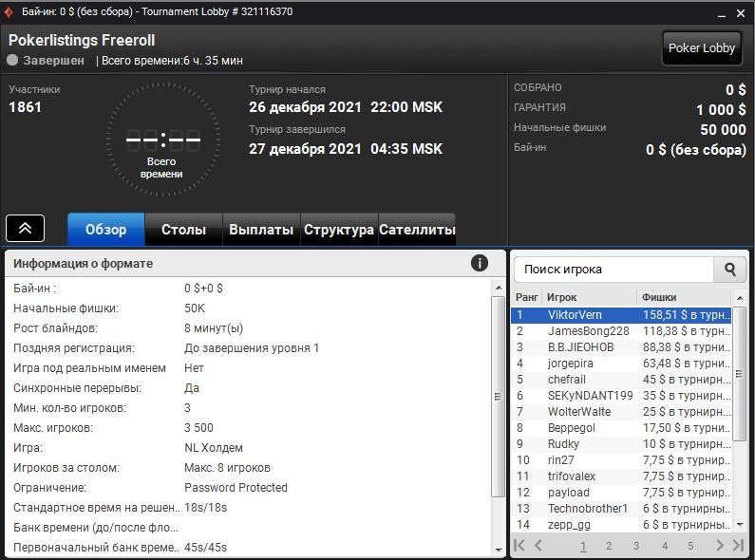
Task: Select player ViktorVern row
Action: tap(622, 315)
